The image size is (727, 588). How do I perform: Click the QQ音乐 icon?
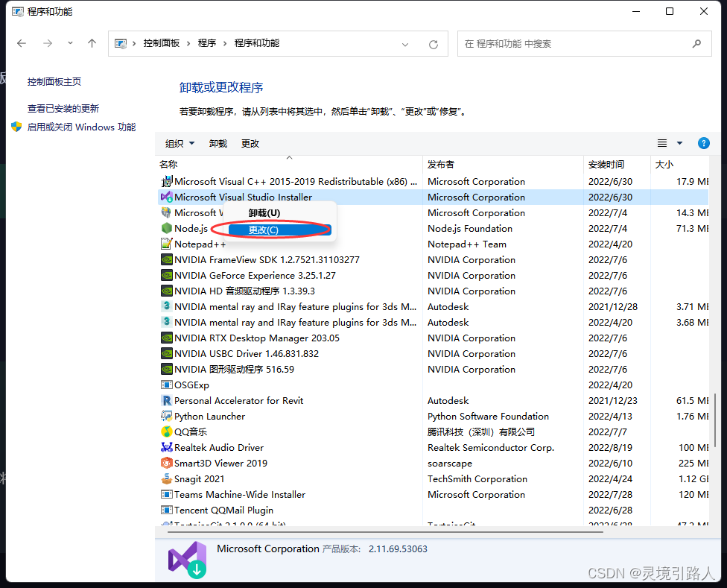click(166, 431)
